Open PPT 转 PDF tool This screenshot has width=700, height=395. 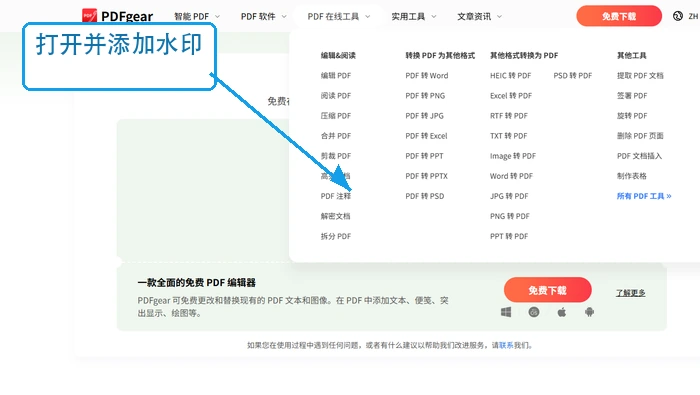(x=509, y=236)
